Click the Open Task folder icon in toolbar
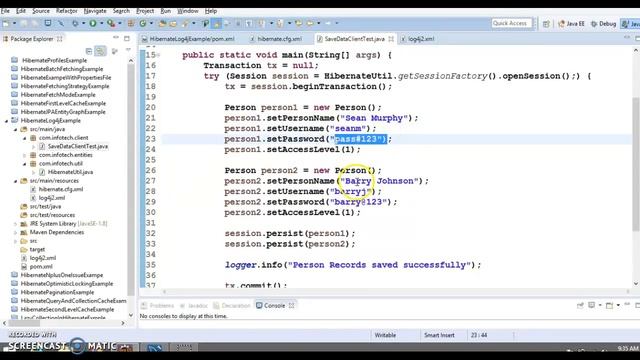 coord(173,24)
